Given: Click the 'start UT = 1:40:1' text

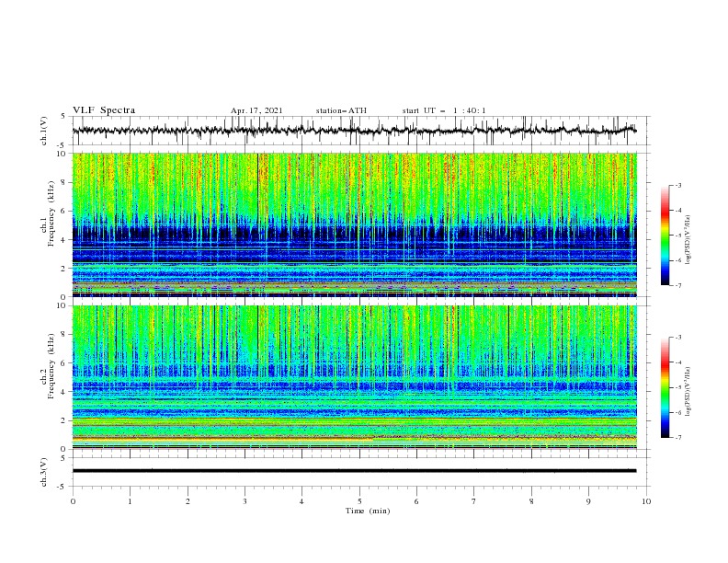Looking at the screenshot, I should pyautogui.click(x=444, y=110).
